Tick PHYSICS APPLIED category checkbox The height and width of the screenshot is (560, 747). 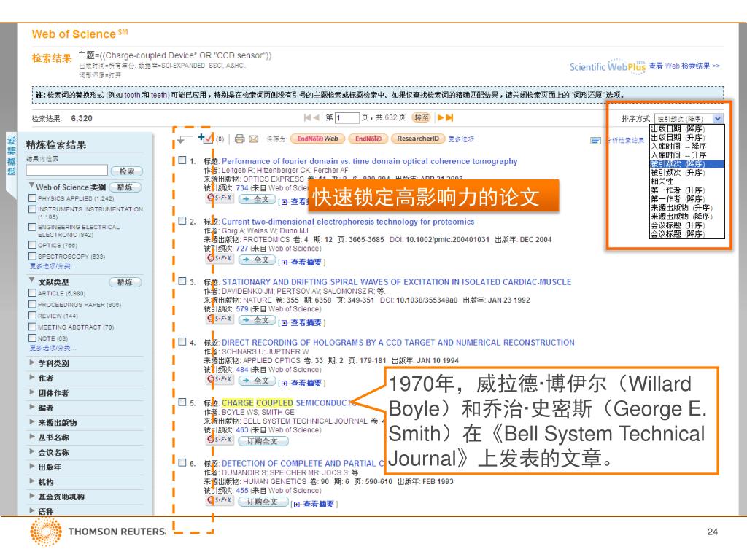click(x=32, y=198)
